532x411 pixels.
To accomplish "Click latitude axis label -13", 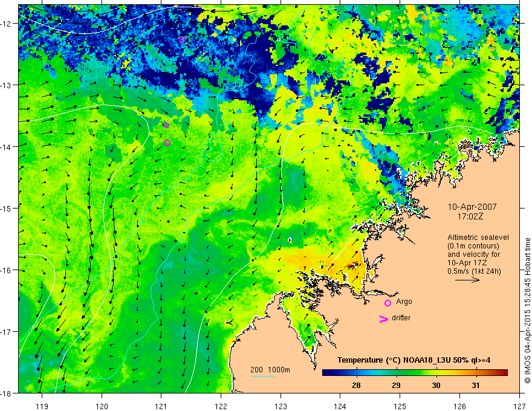I will click(x=7, y=85).
